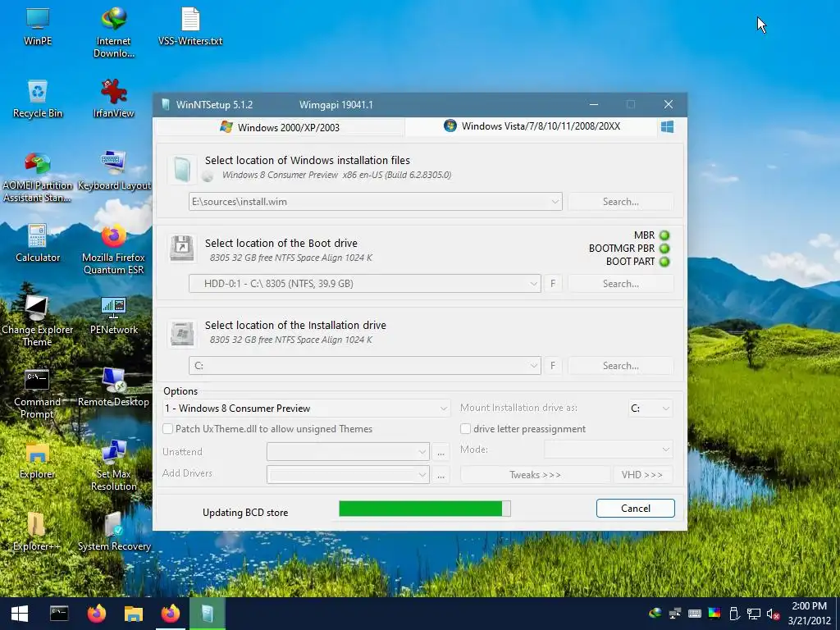Screen dimensions: 840x630
Task: Switch to Windows 2000/XP/2003 tab
Action: (x=280, y=127)
